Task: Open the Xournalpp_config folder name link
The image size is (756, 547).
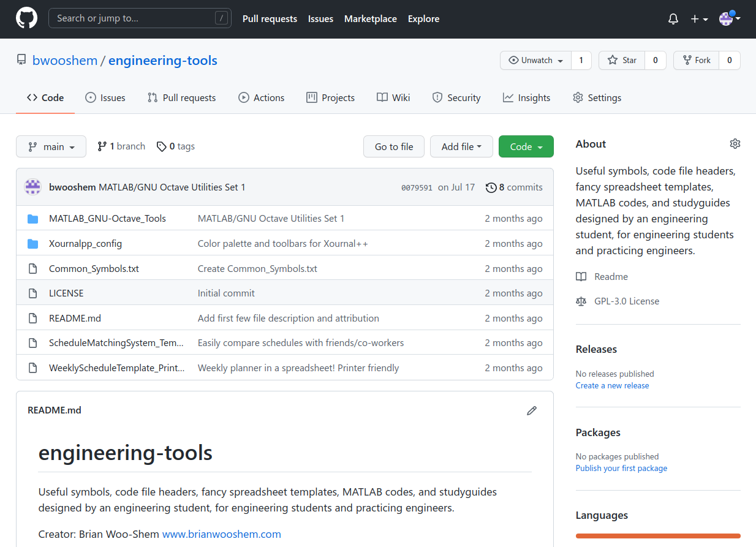Action: [85, 244]
